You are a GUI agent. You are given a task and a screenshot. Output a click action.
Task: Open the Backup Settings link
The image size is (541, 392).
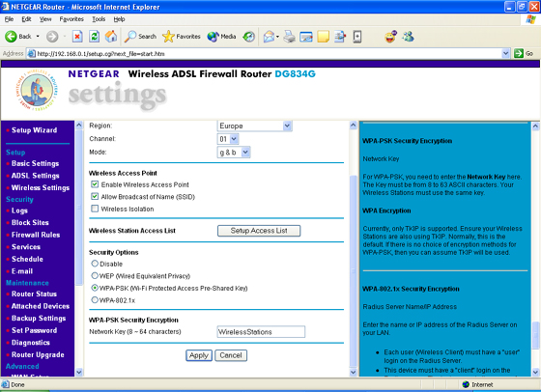39,319
